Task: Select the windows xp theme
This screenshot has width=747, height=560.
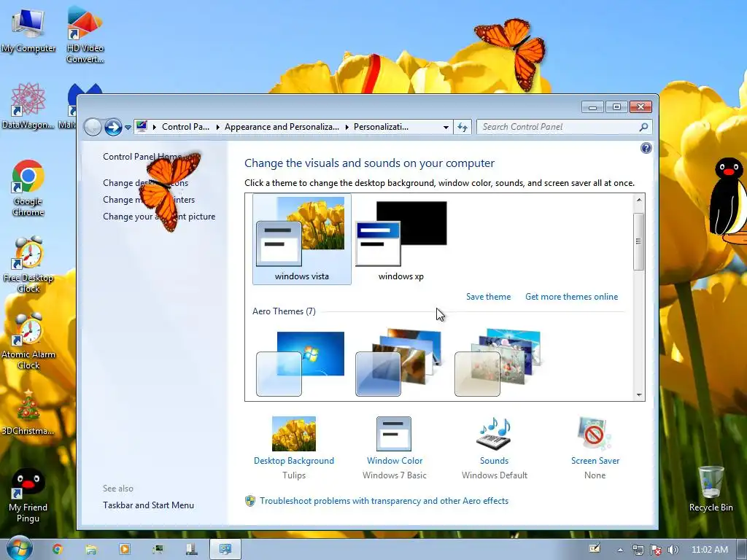Action: 401,239
